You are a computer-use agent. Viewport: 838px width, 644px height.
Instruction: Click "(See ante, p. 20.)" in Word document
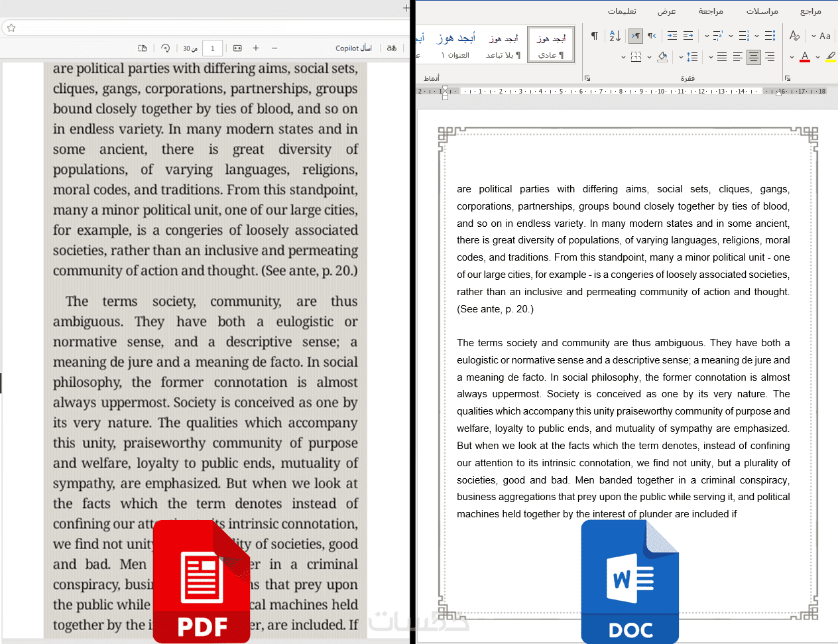point(495,309)
